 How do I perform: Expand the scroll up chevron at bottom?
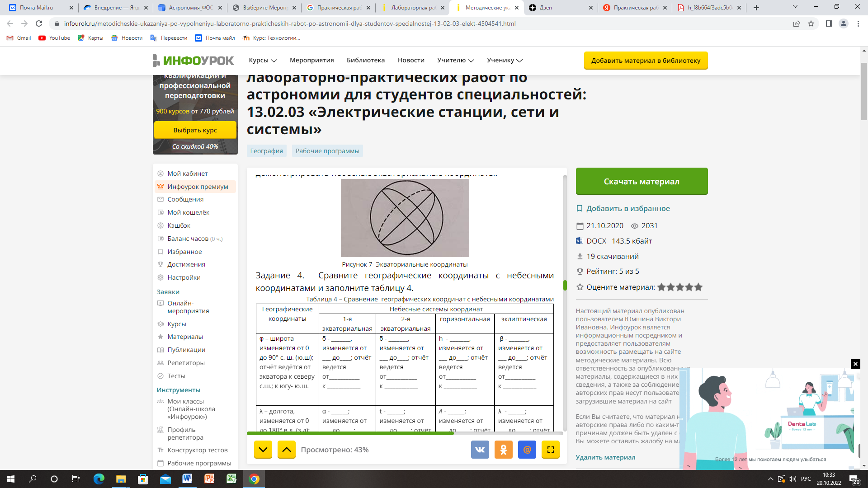(286, 449)
